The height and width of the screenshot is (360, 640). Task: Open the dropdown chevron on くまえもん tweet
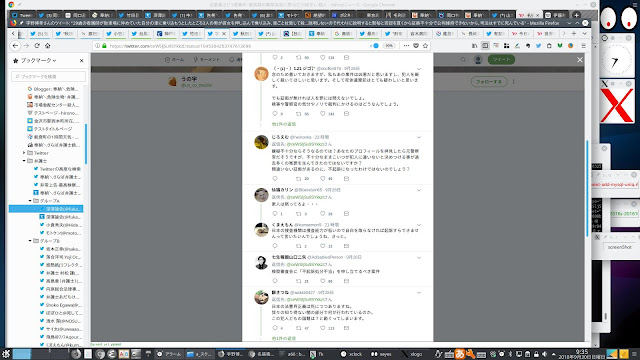419,225
